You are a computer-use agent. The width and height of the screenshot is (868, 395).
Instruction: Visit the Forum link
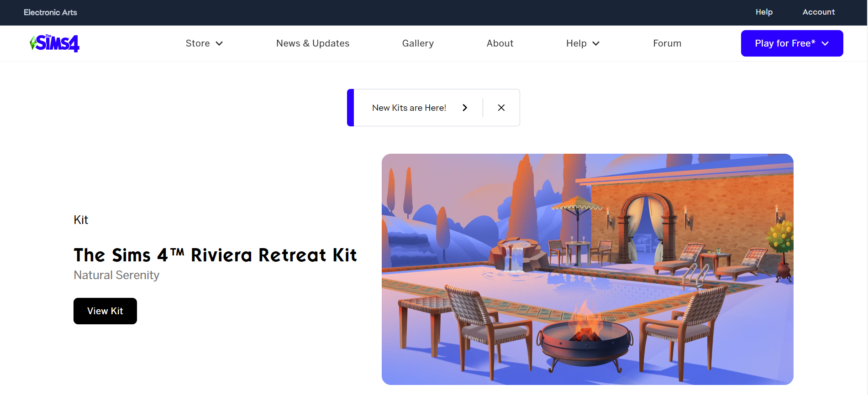[667, 43]
